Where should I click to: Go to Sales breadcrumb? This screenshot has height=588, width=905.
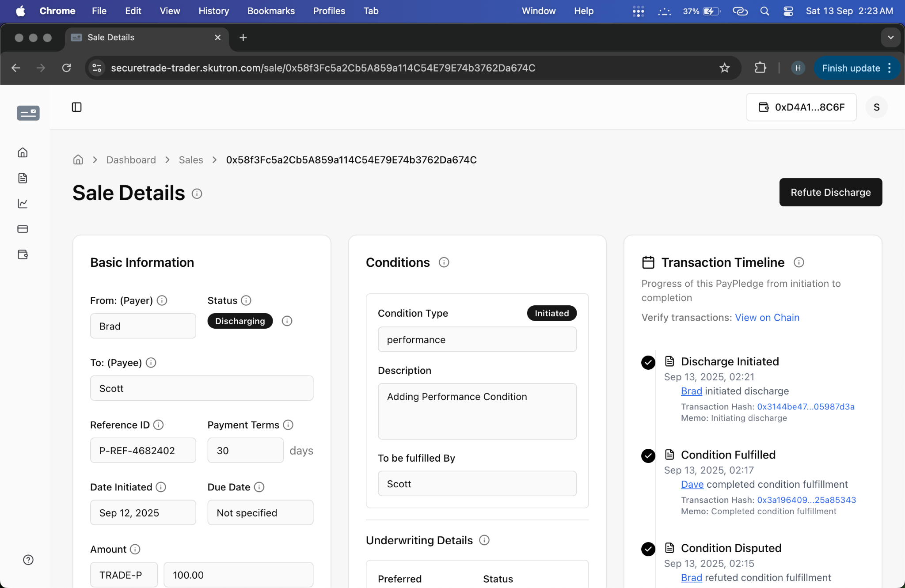(191, 159)
